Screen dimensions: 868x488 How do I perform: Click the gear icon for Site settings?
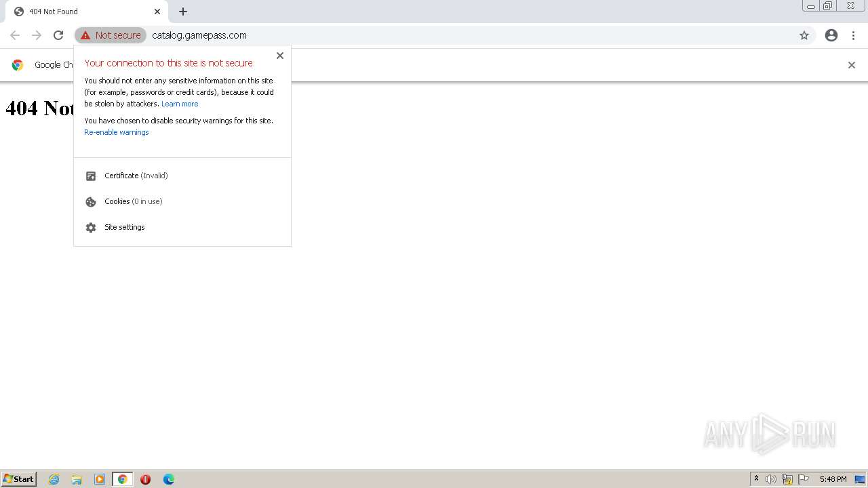coord(91,228)
